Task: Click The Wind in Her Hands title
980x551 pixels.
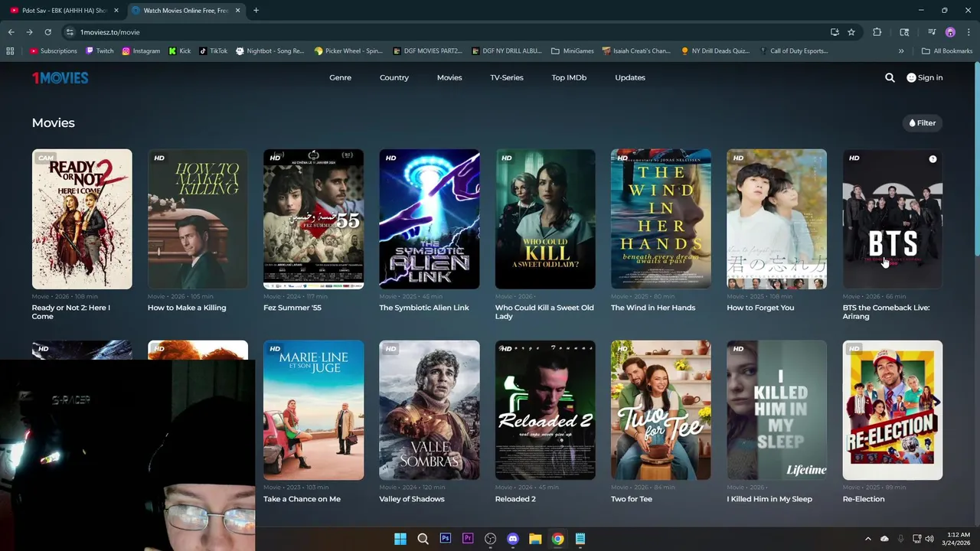Action: pos(653,308)
